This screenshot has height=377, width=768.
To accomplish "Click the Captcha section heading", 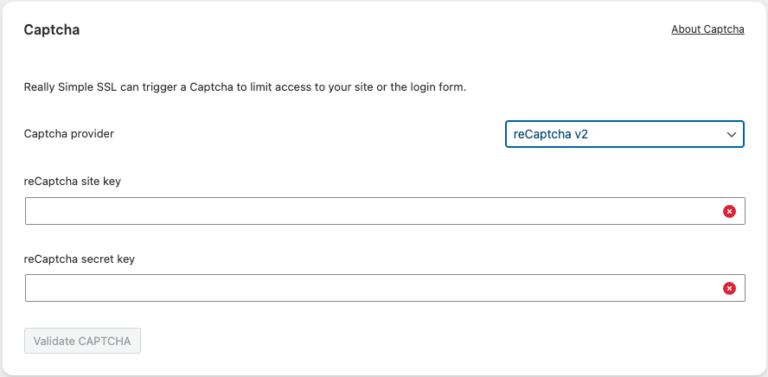I will (x=52, y=30).
